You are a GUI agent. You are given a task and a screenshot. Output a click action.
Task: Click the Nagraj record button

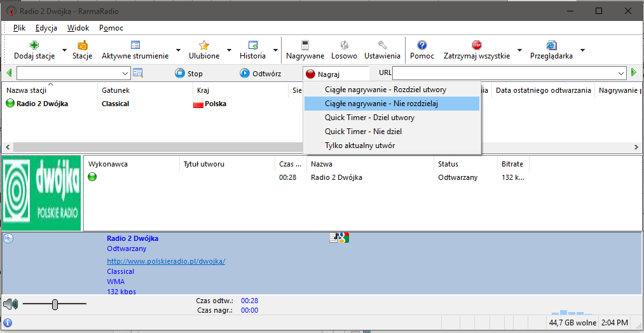[336, 74]
